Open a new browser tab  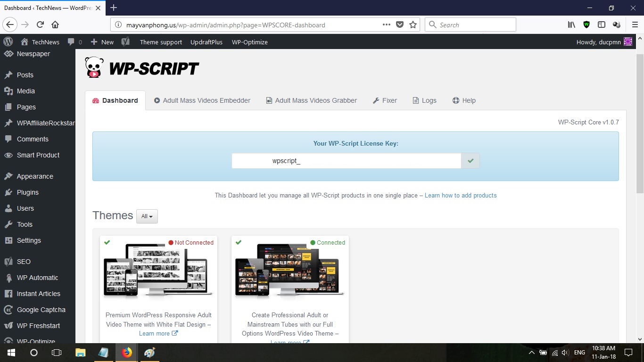click(114, 8)
